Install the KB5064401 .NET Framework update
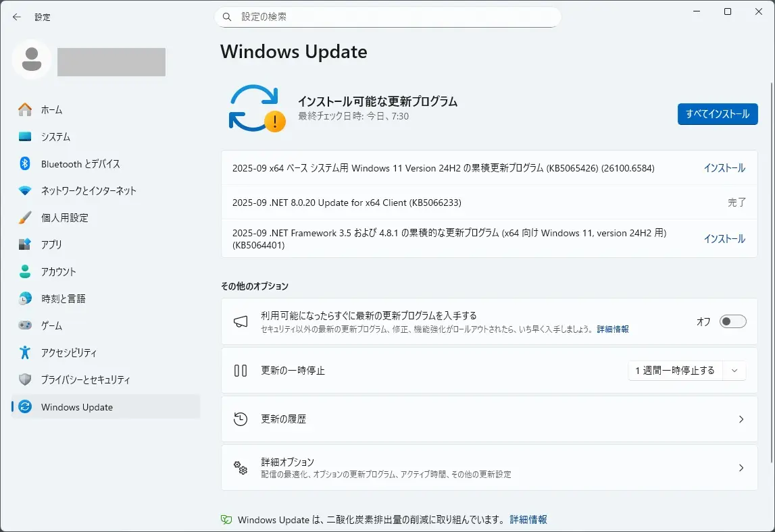775x532 pixels. (724, 238)
